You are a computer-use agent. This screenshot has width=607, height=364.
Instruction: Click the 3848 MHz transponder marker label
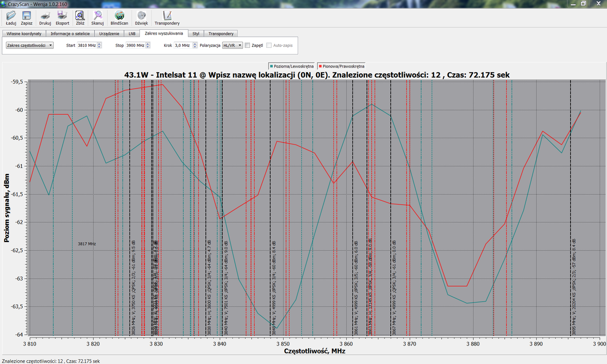[x=274, y=287]
